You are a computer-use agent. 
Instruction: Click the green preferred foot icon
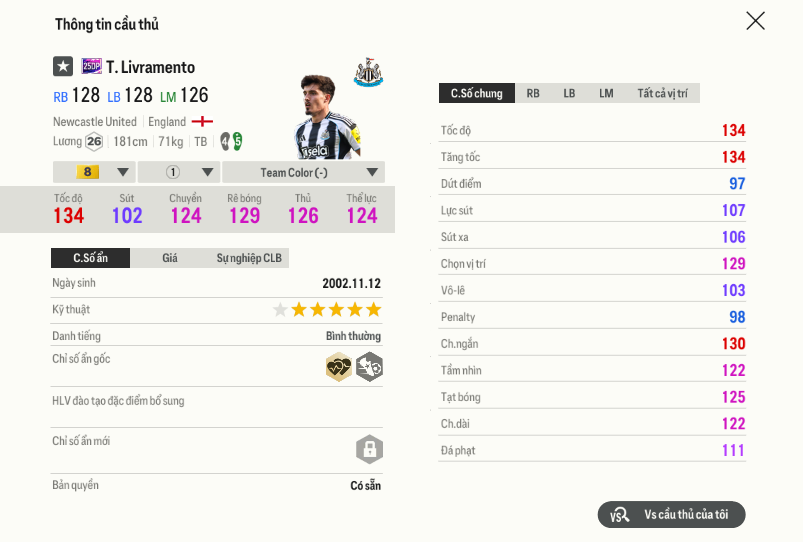pyautogui.click(x=231, y=141)
